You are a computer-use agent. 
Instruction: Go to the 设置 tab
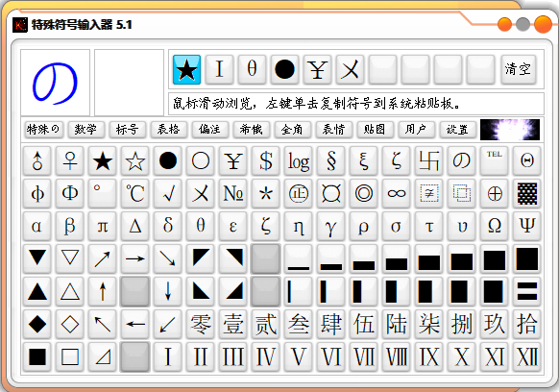(x=457, y=130)
